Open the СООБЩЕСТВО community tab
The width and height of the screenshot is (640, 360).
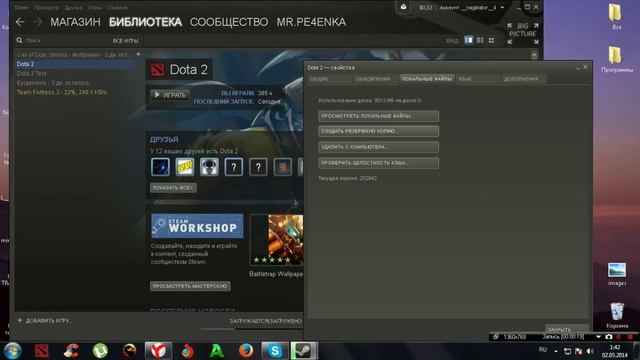[229, 22]
